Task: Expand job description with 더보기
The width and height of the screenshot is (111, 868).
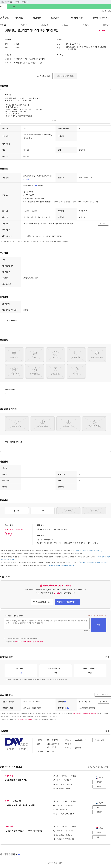Action: click(55, 120)
